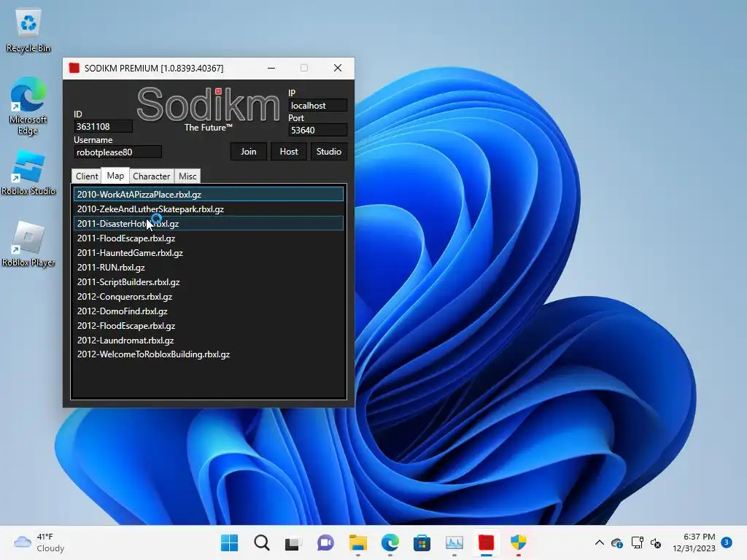Open File Explorer from taskbar
The height and width of the screenshot is (560, 747).
pos(357,542)
